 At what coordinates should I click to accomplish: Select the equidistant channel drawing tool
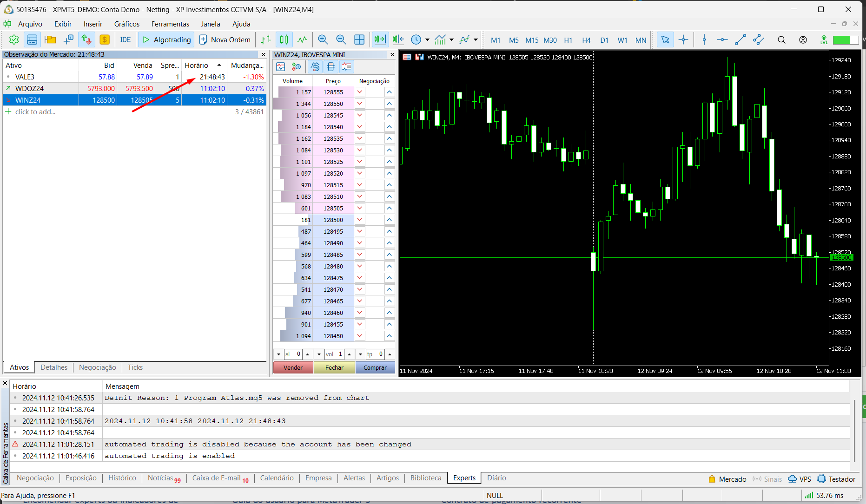(759, 40)
